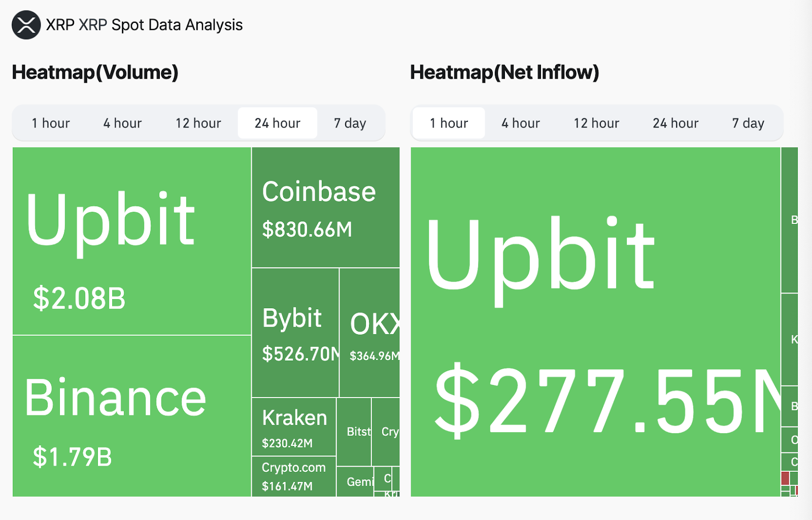Choose 12 hour volume timeframe
The image size is (812, 520).
pos(198,123)
